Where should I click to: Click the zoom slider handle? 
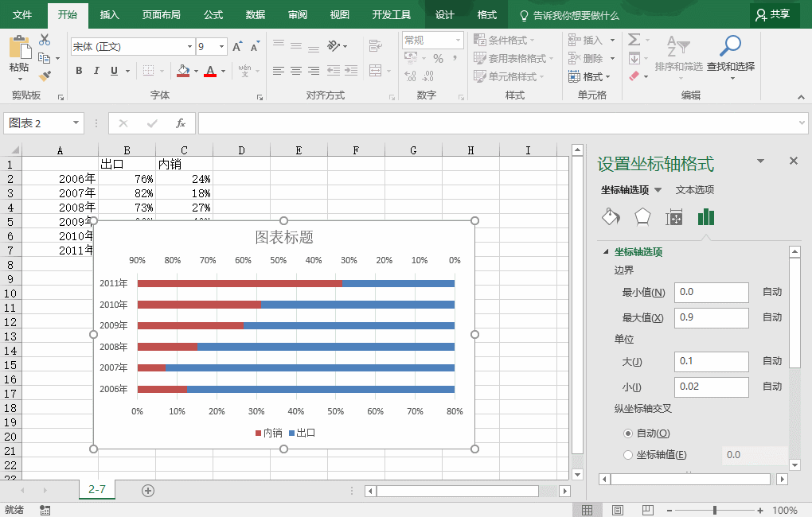pos(715,510)
